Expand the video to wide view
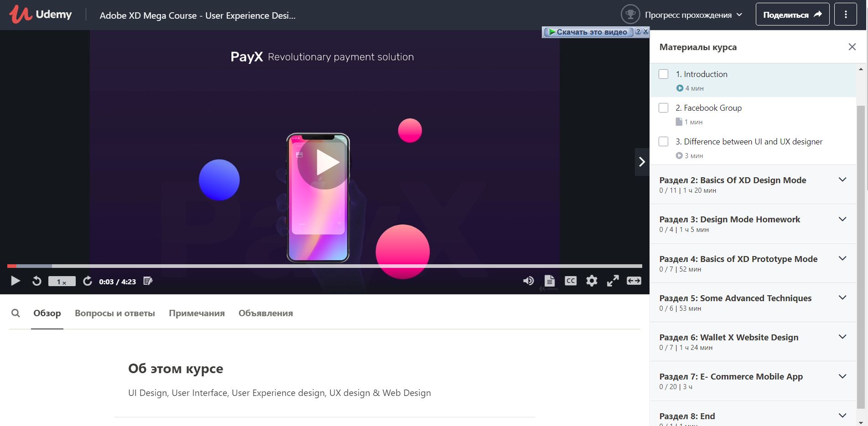The height and width of the screenshot is (426, 868). [634, 281]
